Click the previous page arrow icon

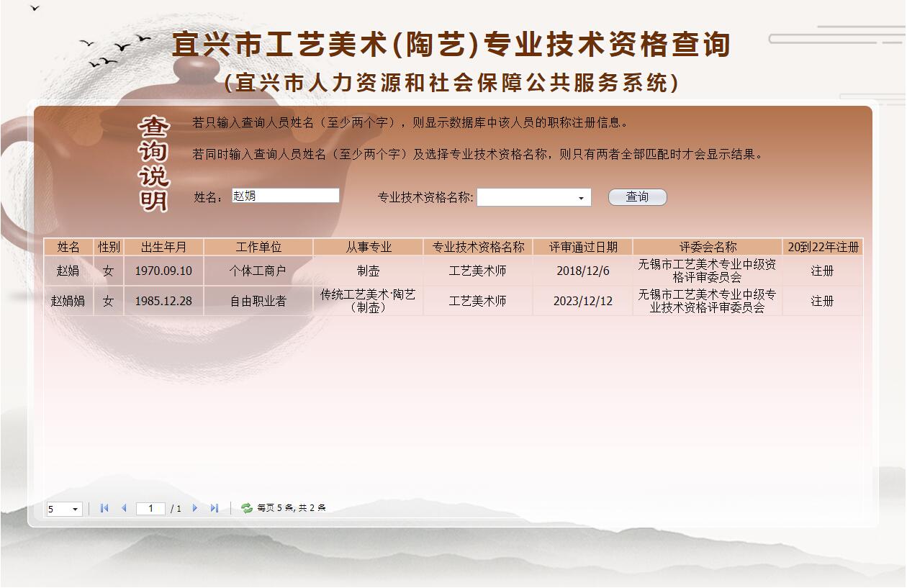123,508
